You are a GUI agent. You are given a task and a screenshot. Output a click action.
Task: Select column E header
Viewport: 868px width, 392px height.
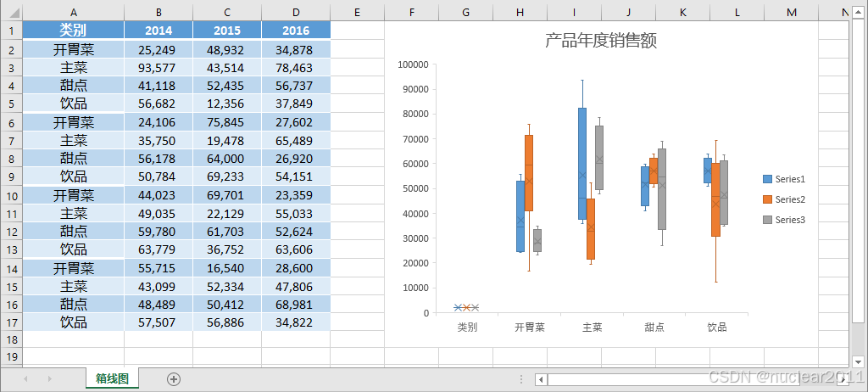357,12
